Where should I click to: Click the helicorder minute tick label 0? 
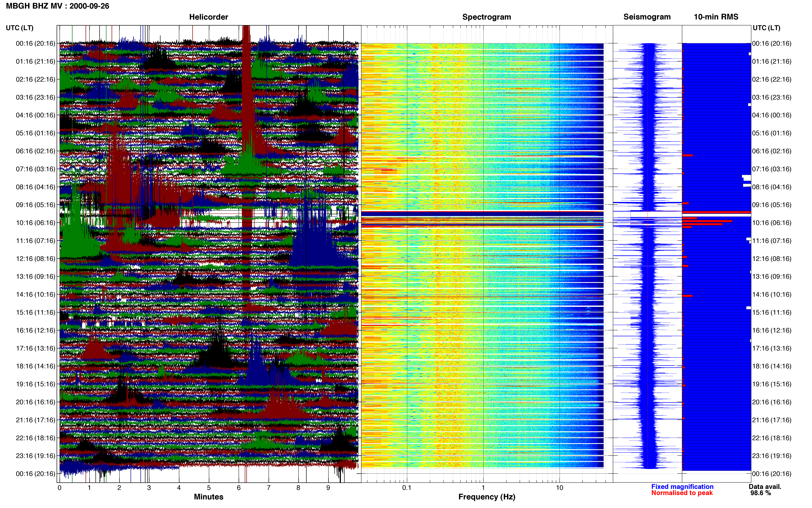(59, 488)
